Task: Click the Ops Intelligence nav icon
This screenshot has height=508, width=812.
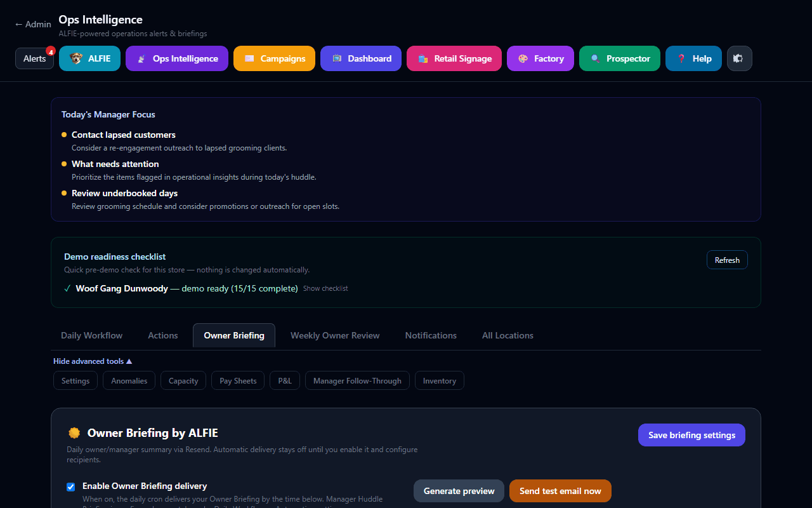Action: tap(141, 58)
